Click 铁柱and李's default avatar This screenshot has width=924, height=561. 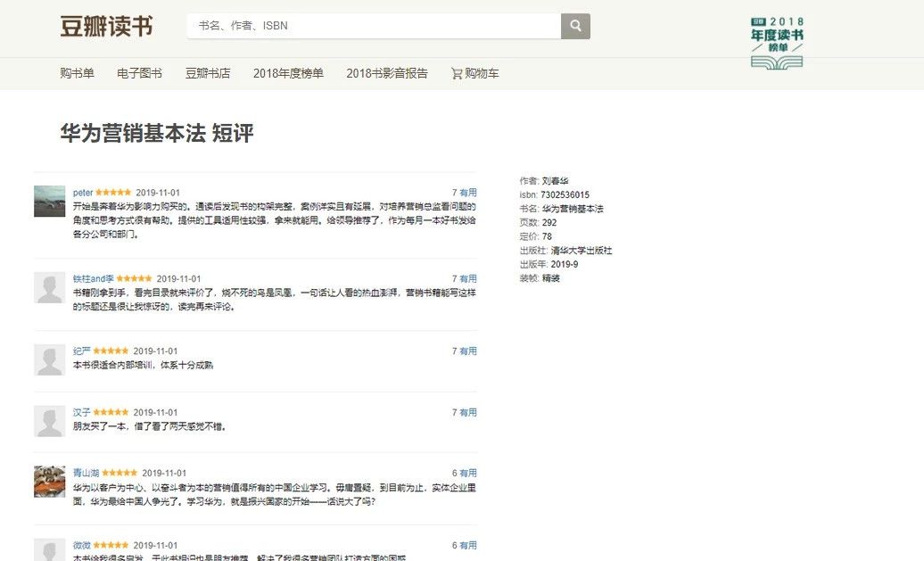pos(50,287)
